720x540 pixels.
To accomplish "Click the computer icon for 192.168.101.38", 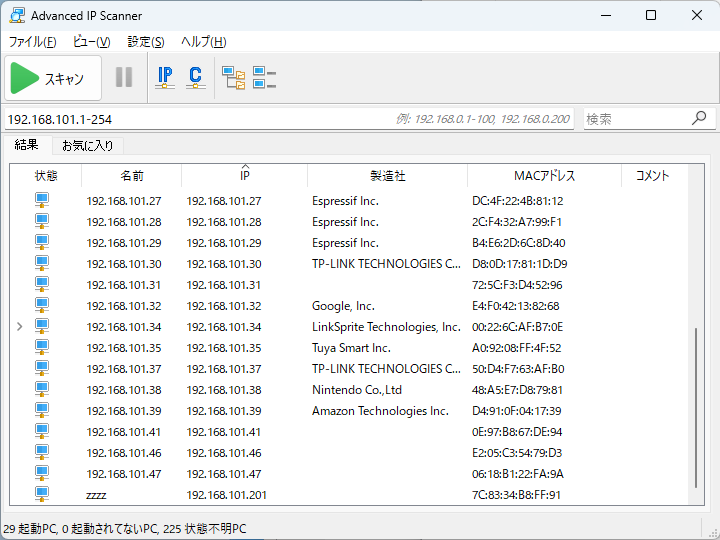I will [42, 389].
